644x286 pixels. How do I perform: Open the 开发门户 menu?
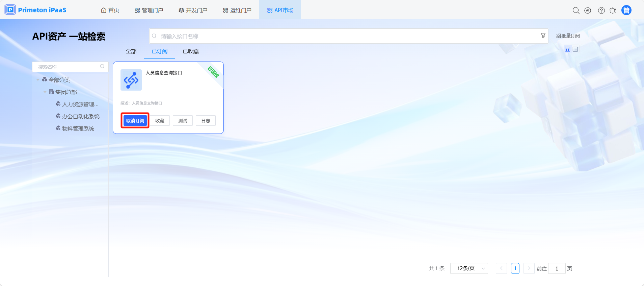pyautogui.click(x=193, y=10)
